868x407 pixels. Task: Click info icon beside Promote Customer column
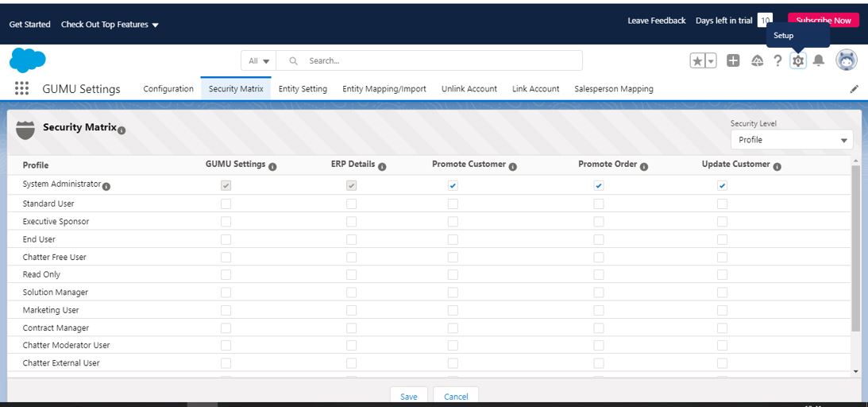tap(512, 167)
